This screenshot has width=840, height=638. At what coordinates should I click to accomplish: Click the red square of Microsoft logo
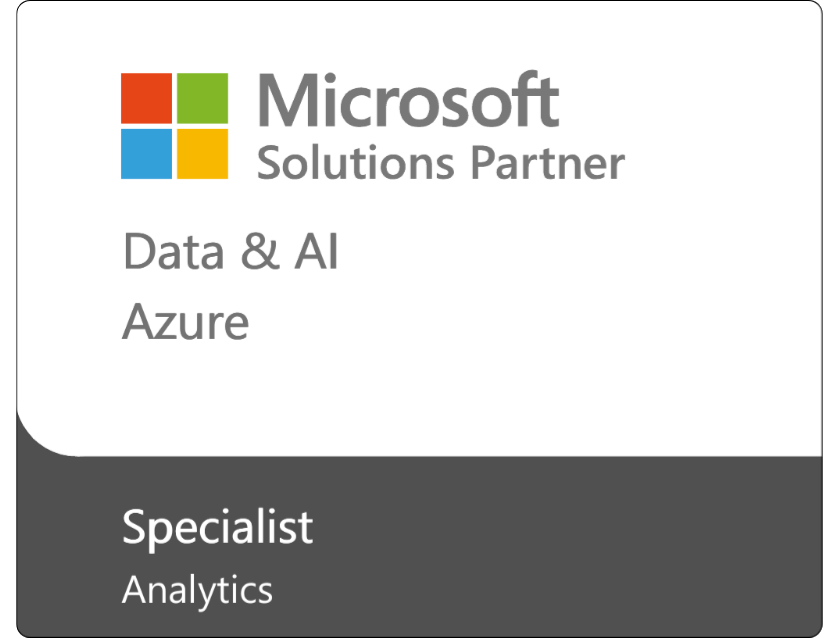coord(146,99)
